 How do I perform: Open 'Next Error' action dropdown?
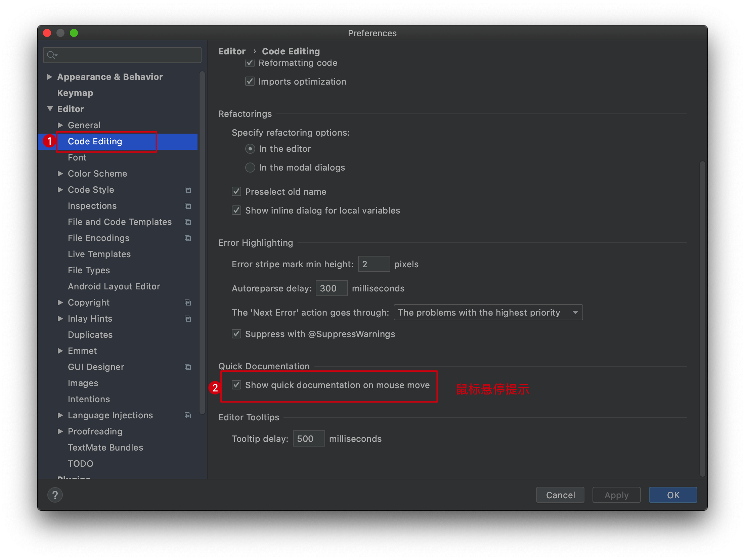488,313
